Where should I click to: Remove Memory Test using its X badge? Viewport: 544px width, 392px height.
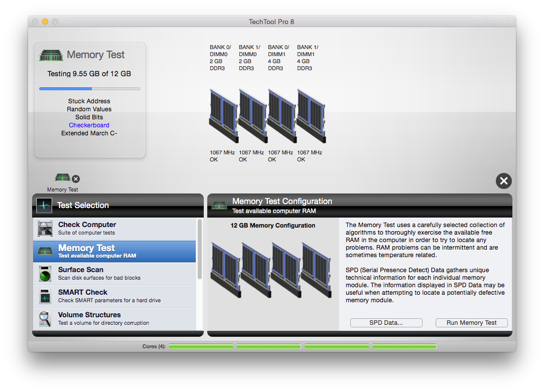point(76,178)
